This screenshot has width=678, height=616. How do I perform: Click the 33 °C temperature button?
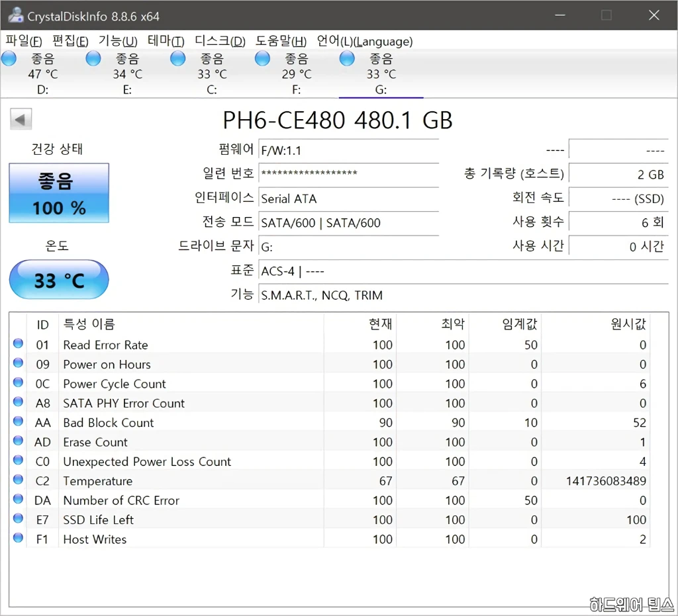click(x=59, y=279)
